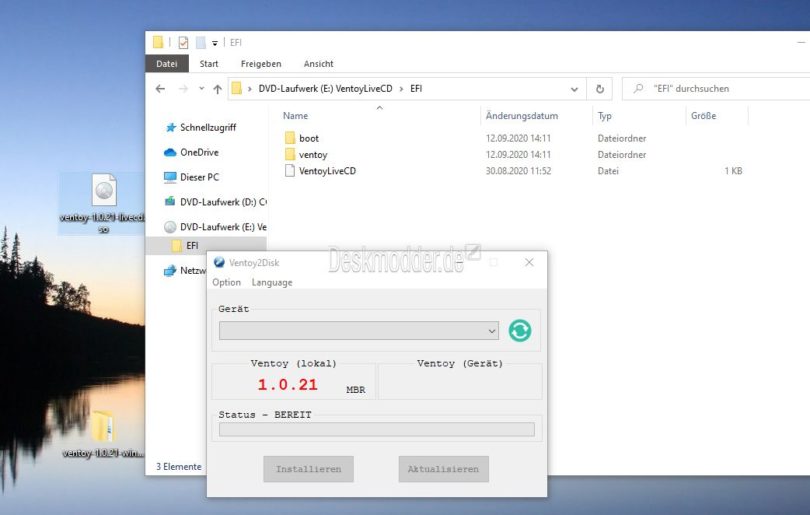Click the Aktualisieren button
This screenshot has width=810, height=515.
click(443, 469)
